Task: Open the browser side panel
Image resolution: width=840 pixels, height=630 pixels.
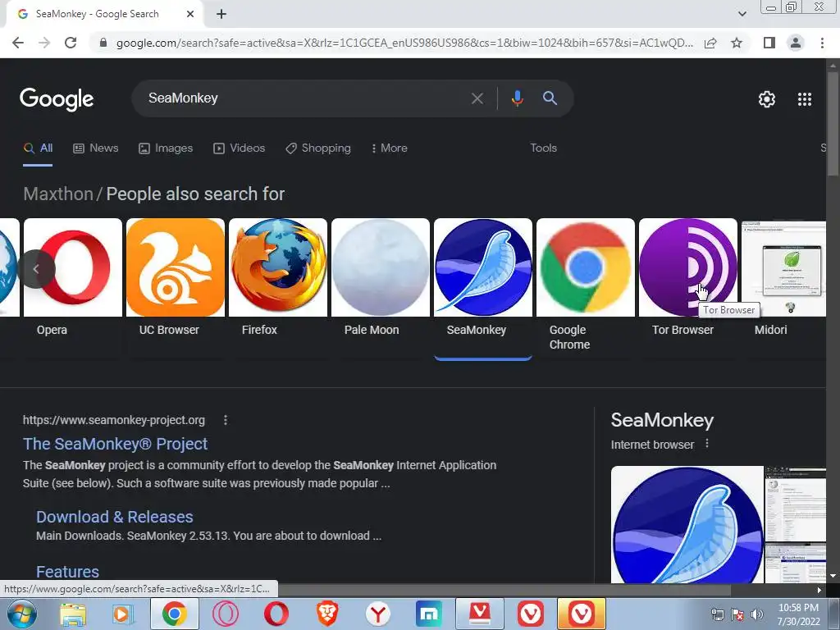Action: (769, 43)
